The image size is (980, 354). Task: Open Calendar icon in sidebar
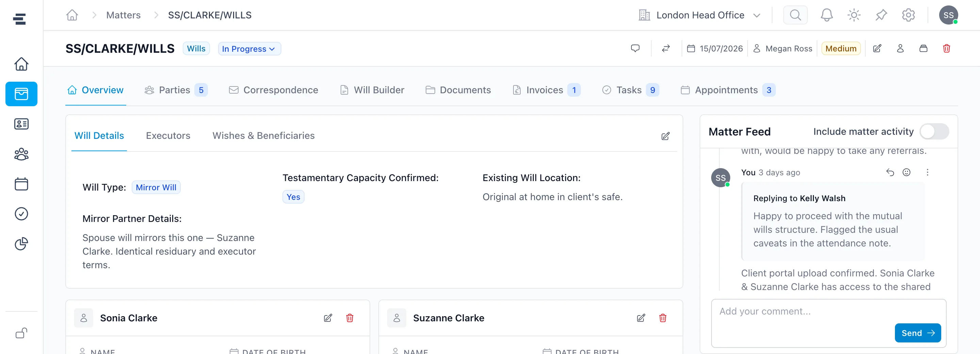pyautogui.click(x=21, y=184)
